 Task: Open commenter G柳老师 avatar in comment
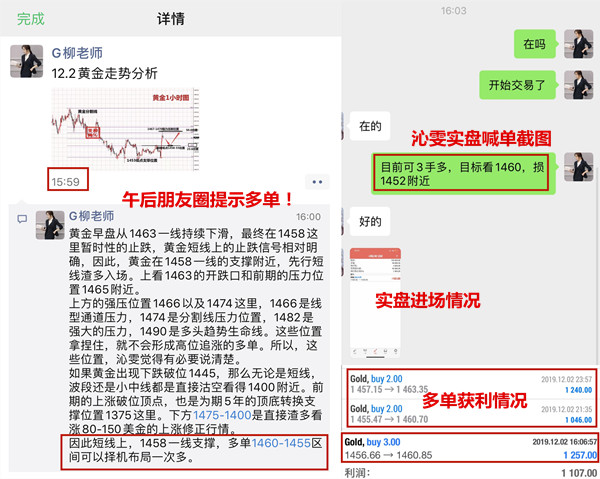50,225
